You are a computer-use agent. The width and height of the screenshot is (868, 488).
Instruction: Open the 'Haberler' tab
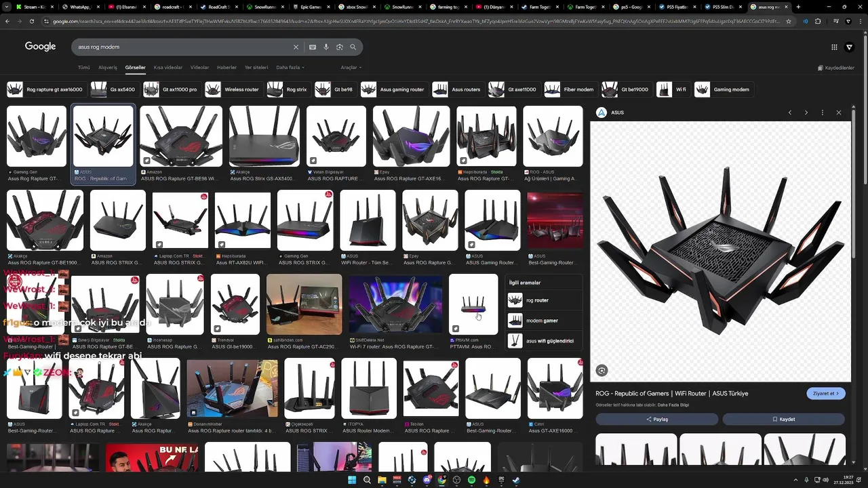coord(226,67)
